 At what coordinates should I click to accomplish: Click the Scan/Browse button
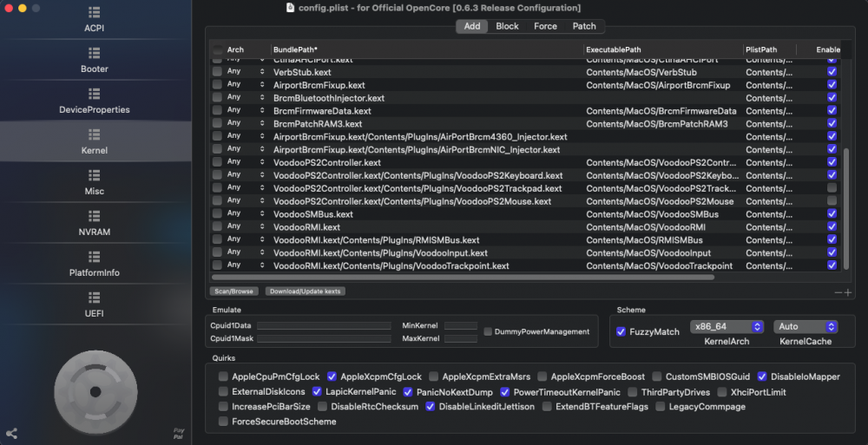coord(233,291)
